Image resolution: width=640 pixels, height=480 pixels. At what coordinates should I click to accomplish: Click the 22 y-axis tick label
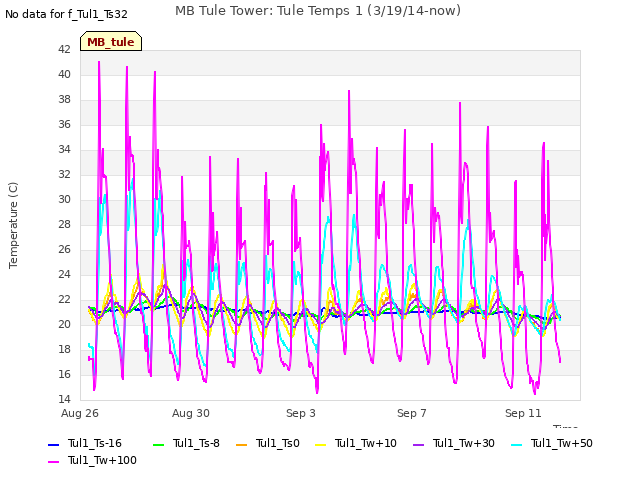[64, 299]
